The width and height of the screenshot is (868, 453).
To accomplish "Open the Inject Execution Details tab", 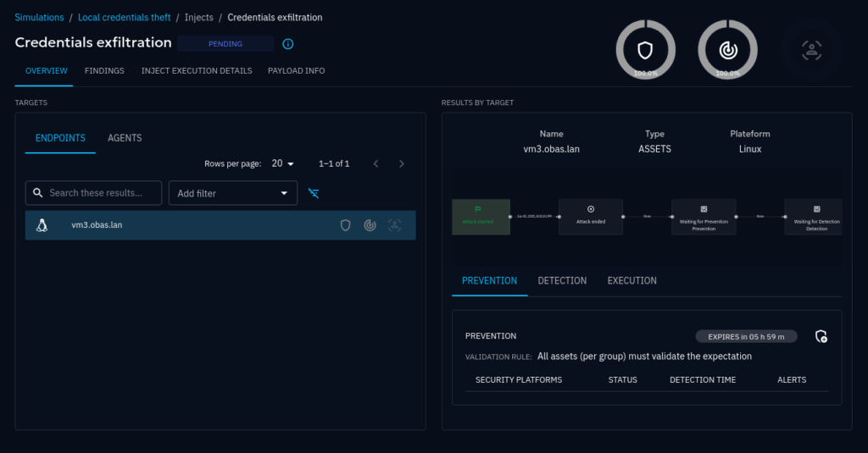I will coord(197,71).
